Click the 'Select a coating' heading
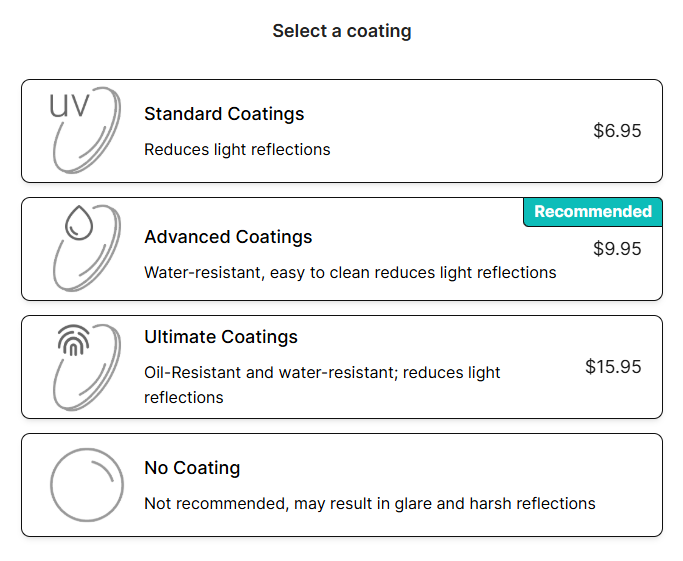The width and height of the screenshot is (683, 561). (x=342, y=31)
